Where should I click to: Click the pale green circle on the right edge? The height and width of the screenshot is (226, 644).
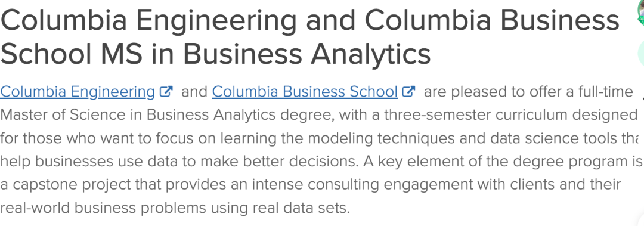640,54
